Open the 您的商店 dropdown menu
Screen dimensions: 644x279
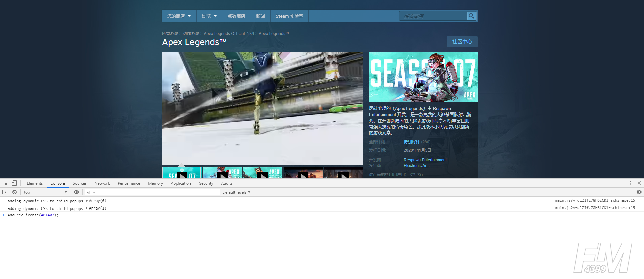click(x=179, y=16)
